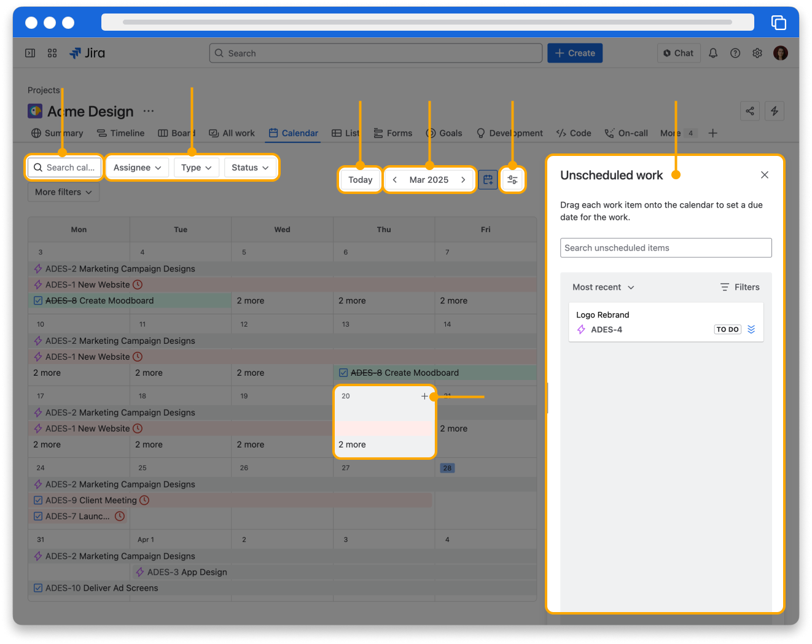Expand 2 more items on day 20

point(352,444)
